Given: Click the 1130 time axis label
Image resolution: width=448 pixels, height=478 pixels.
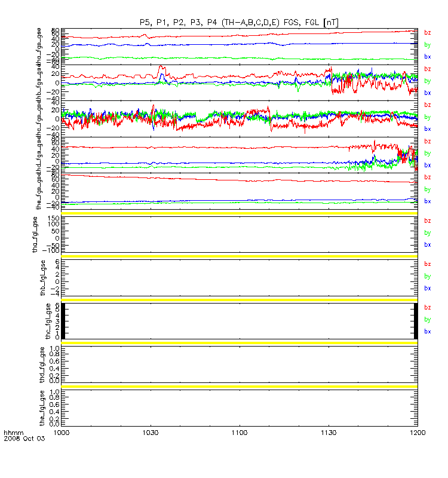Looking at the screenshot, I should 329,433.
